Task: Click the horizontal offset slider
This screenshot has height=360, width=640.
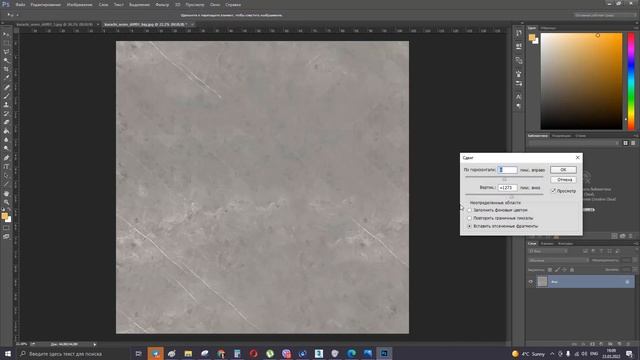Action: (504, 178)
